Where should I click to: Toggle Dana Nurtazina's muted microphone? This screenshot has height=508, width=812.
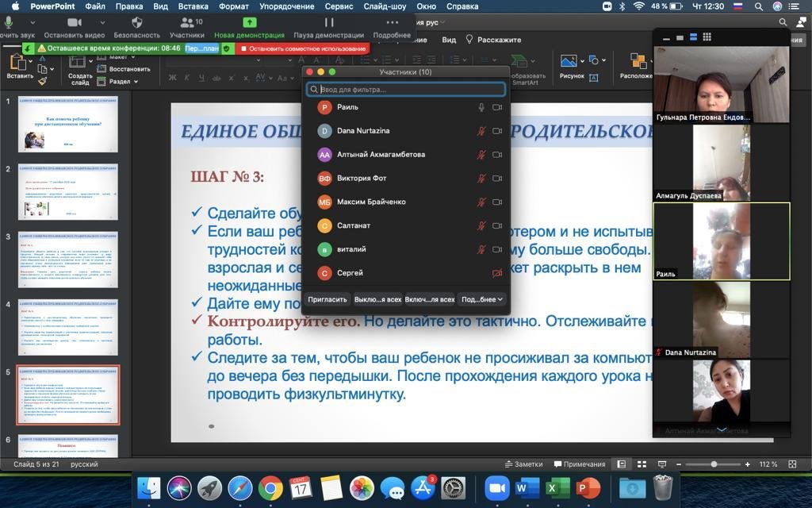[481, 131]
